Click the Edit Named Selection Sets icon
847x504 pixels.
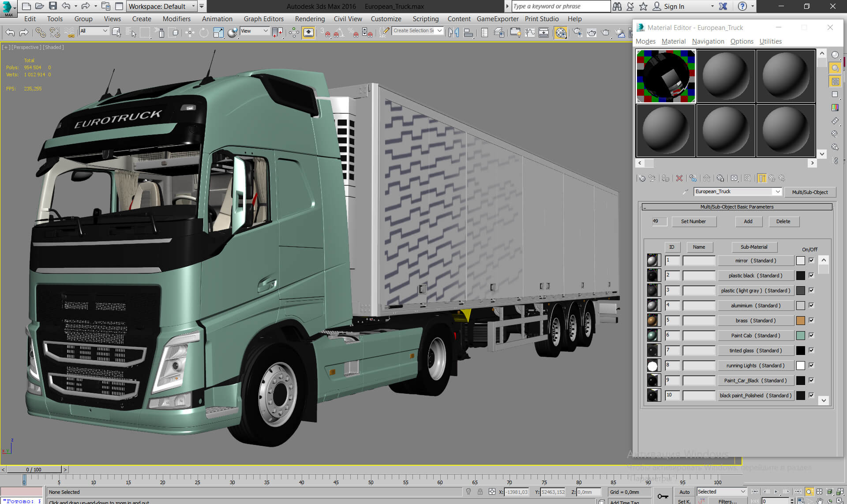click(x=384, y=32)
